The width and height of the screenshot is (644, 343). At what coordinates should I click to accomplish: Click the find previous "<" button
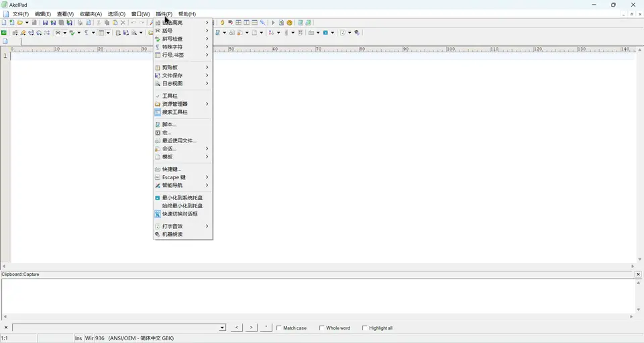[x=236, y=328]
